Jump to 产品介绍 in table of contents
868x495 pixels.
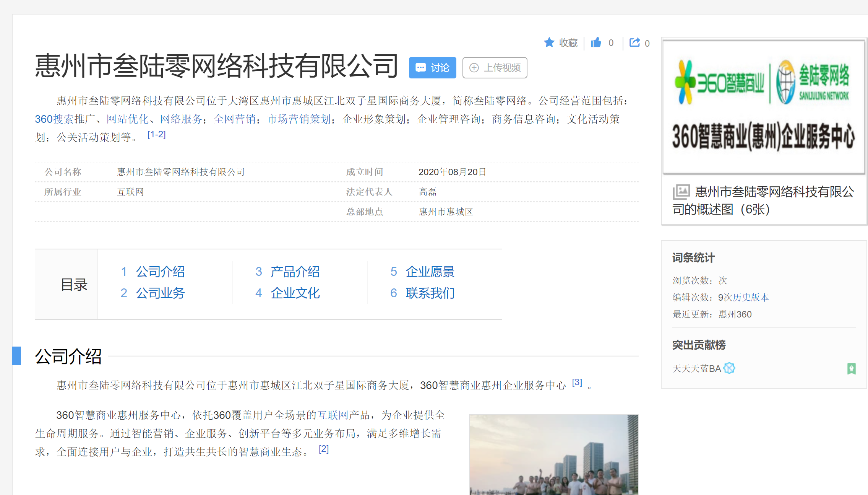point(295,272)
